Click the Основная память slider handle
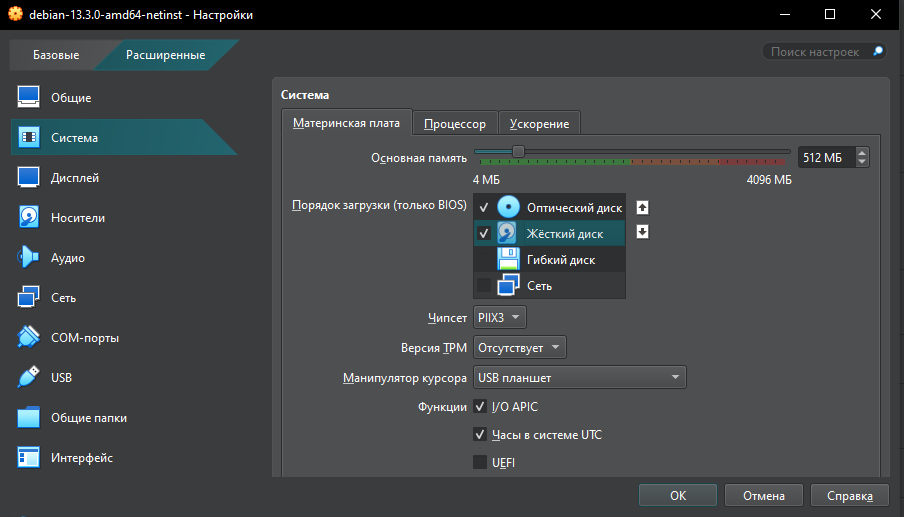The width and height of the screenshot is (904, 517). tap(518, 151)
